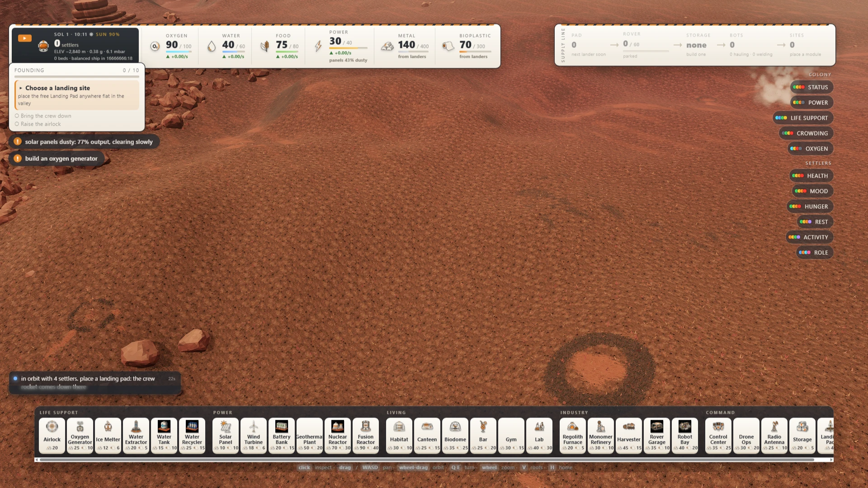868x488 pixels.
Task: Choose the Fusion Reactor card
Action: click(x=366, y=435)
